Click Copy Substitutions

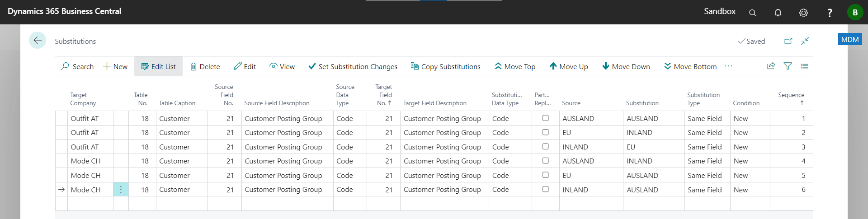445,66
